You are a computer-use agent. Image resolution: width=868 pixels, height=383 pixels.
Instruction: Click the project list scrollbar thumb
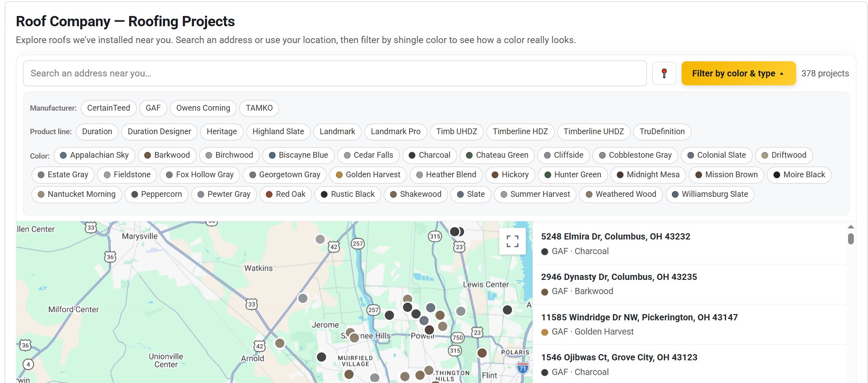851,239
